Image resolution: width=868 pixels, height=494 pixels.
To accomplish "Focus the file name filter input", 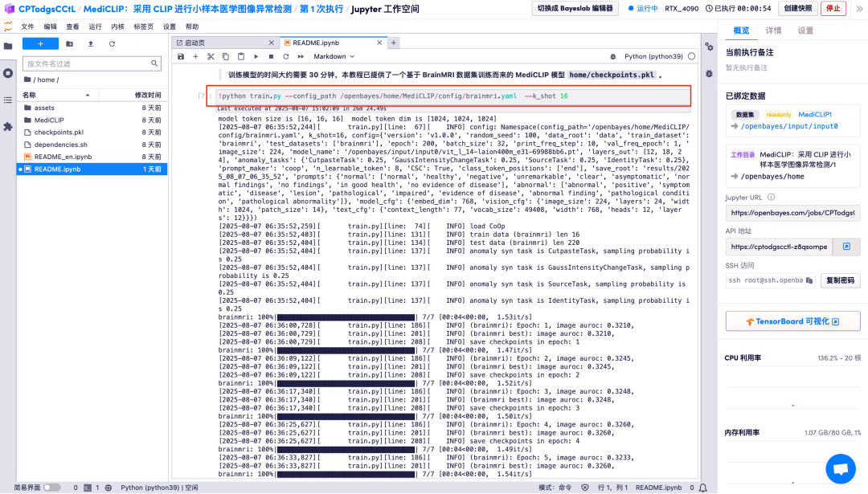I will [x=92, y=63].
